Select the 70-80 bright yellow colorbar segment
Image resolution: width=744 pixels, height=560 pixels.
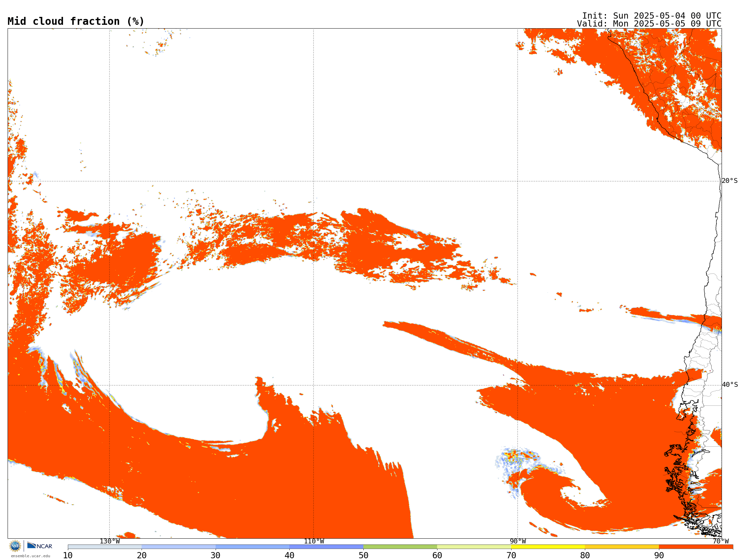click(548, 547)
